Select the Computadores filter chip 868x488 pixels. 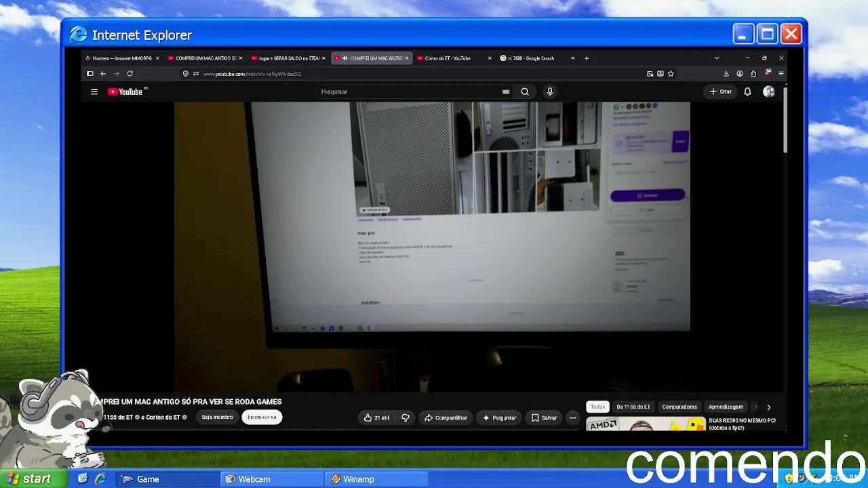[x=679, y=407]
